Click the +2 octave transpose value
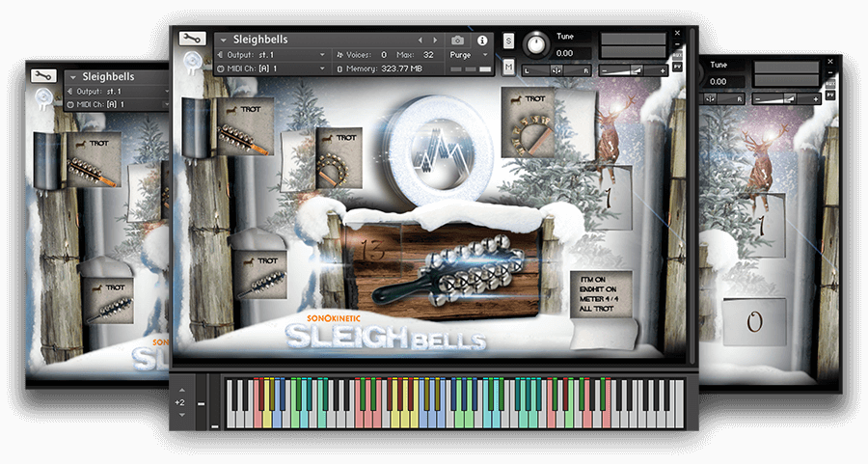868x464 pixels. pos(179,402)
